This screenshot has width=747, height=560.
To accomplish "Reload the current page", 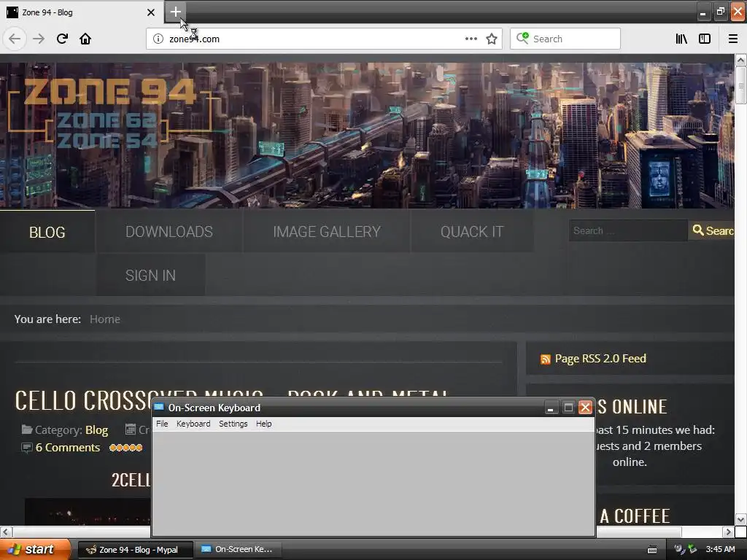I will pos(62,39).
